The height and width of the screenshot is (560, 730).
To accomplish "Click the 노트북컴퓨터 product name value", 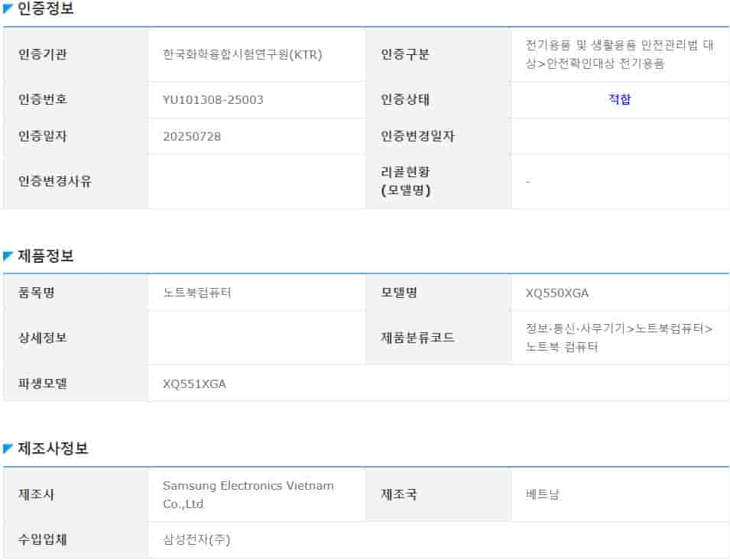I will [197, 293].
